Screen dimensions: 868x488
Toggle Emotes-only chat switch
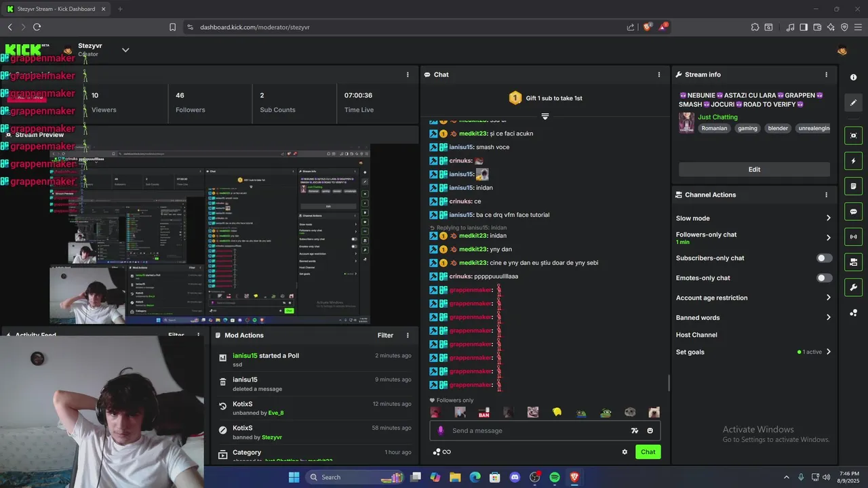824,278
